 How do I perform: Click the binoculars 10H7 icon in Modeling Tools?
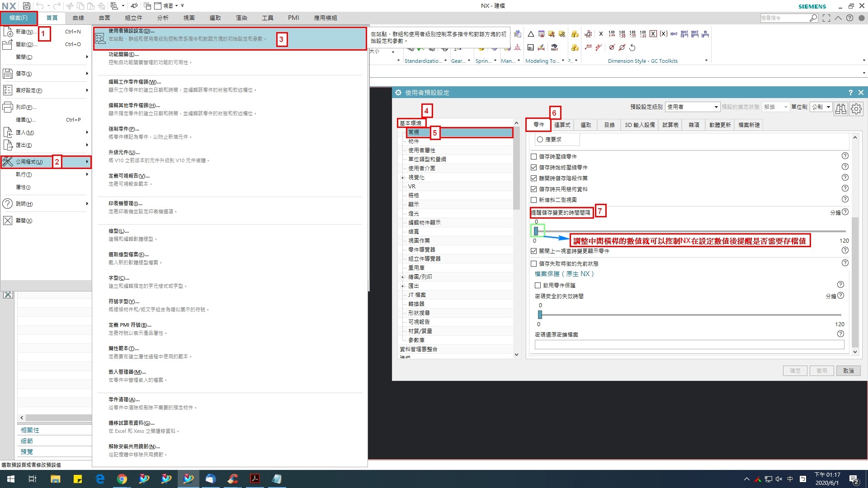555,47
